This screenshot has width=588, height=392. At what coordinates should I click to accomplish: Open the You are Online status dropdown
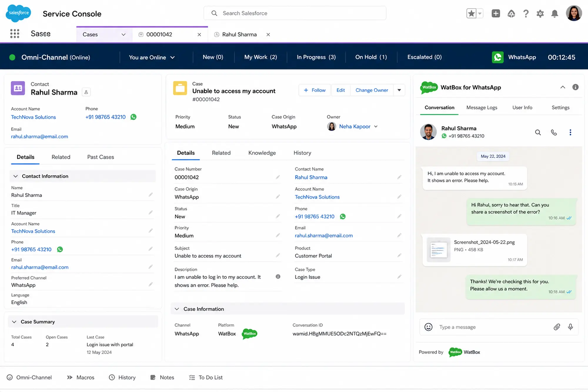point(152,57)
